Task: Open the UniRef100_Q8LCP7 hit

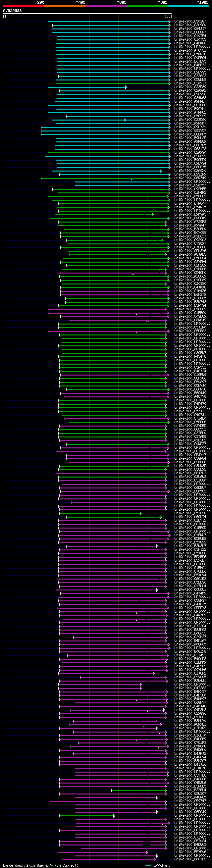Action: click(190, 32)
